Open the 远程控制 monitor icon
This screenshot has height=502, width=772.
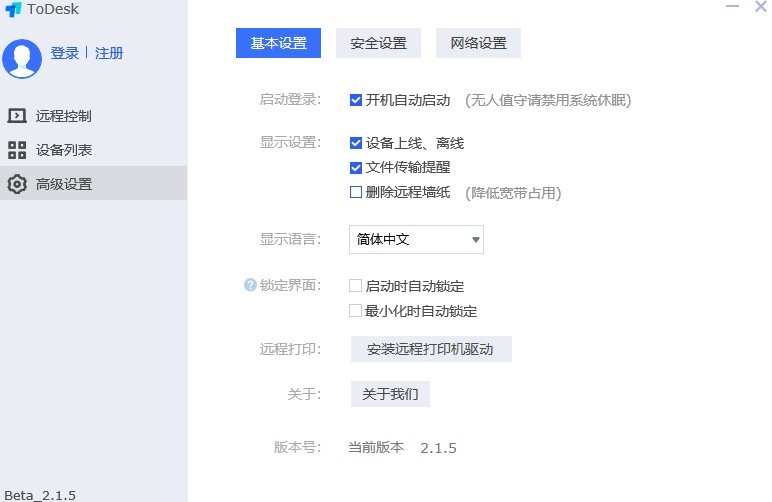[16, 115]
